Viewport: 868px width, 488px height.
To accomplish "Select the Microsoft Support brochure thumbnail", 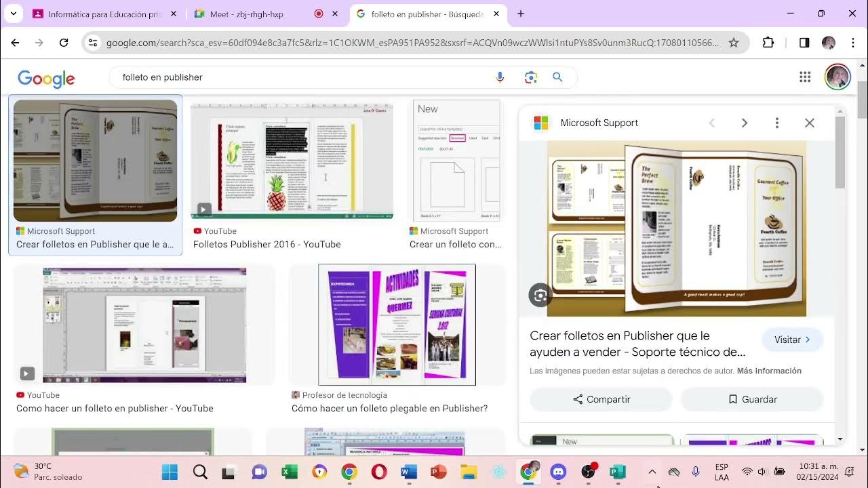I will (x=95, y=161).
